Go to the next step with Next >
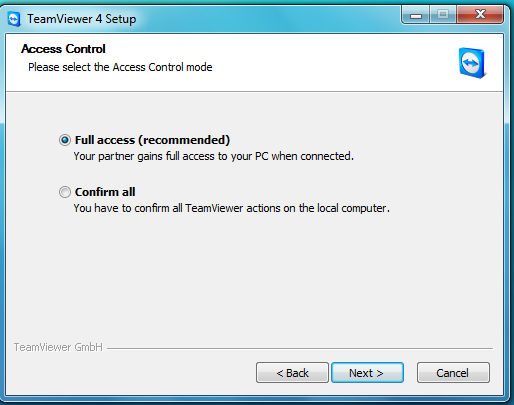Viewport: 514px width, 405px height. [367, 373]
